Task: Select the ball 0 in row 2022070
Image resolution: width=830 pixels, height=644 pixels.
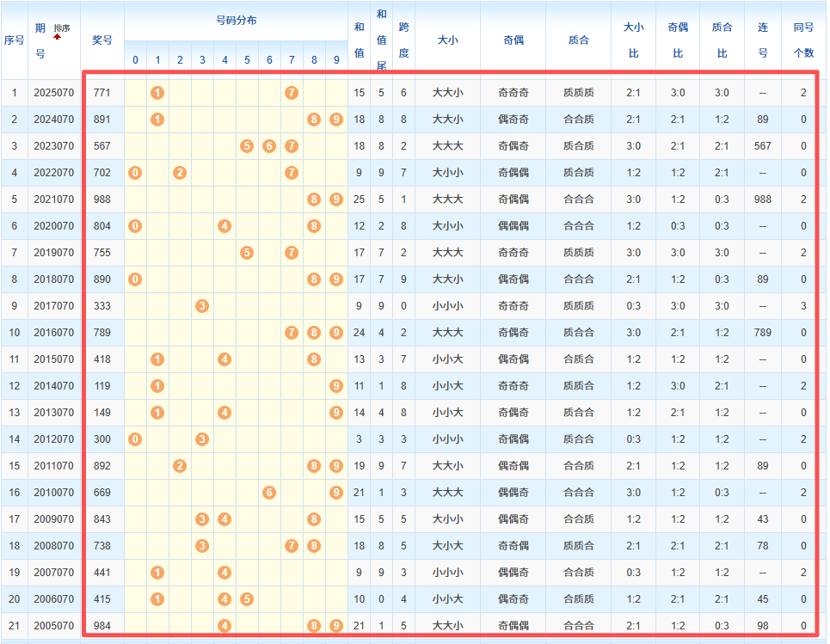Action: (135, 173)
